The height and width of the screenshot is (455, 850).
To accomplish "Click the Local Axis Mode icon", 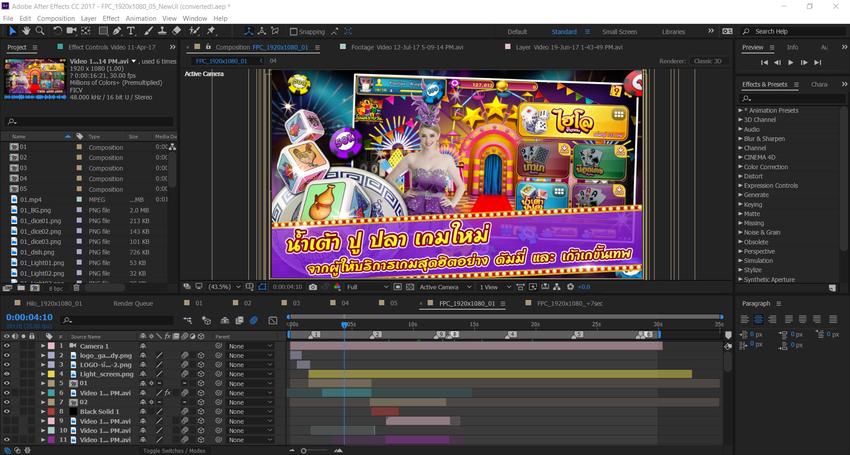I will [x=248, y=31].
